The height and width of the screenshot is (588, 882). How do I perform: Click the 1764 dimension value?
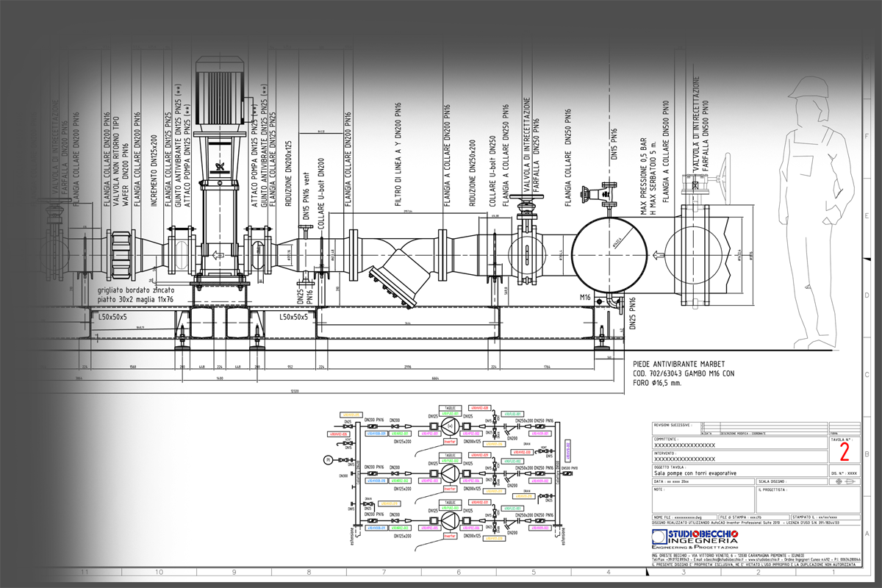pos(546,366)
